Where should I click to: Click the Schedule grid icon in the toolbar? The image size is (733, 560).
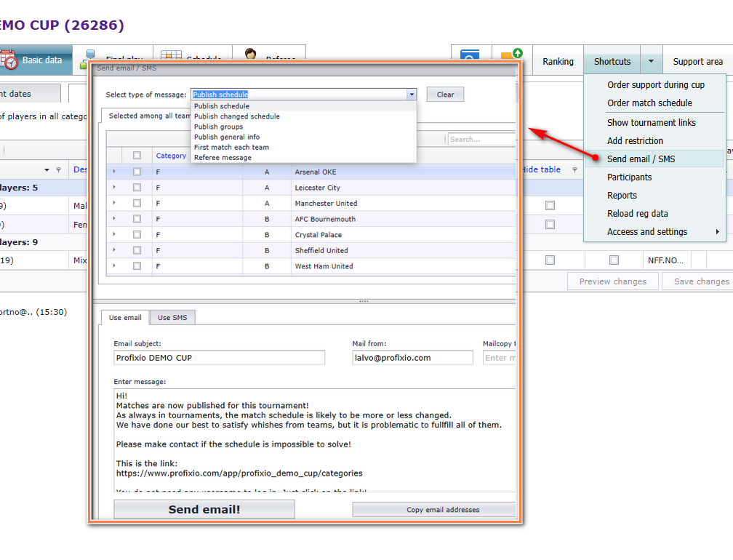click(x=171, y=55)
